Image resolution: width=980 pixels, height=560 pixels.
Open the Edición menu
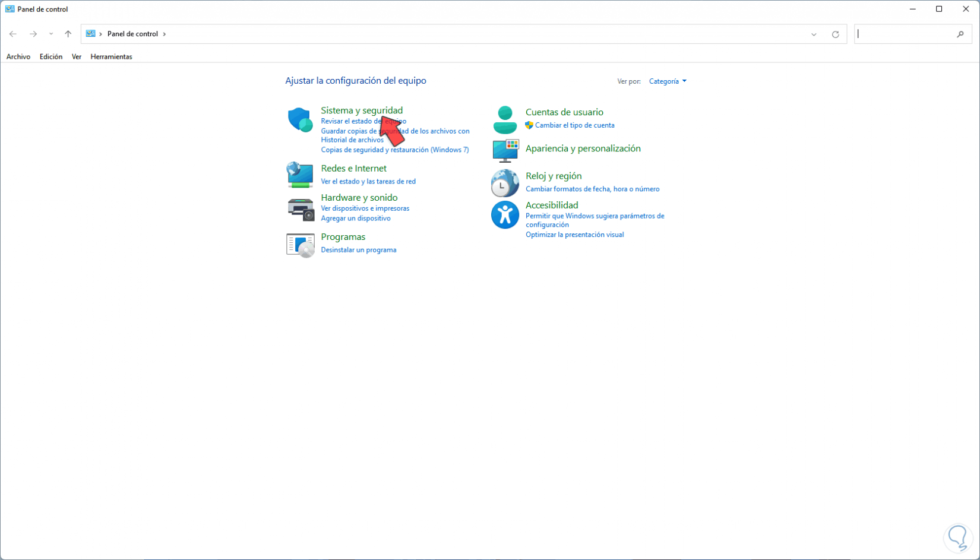51,57
